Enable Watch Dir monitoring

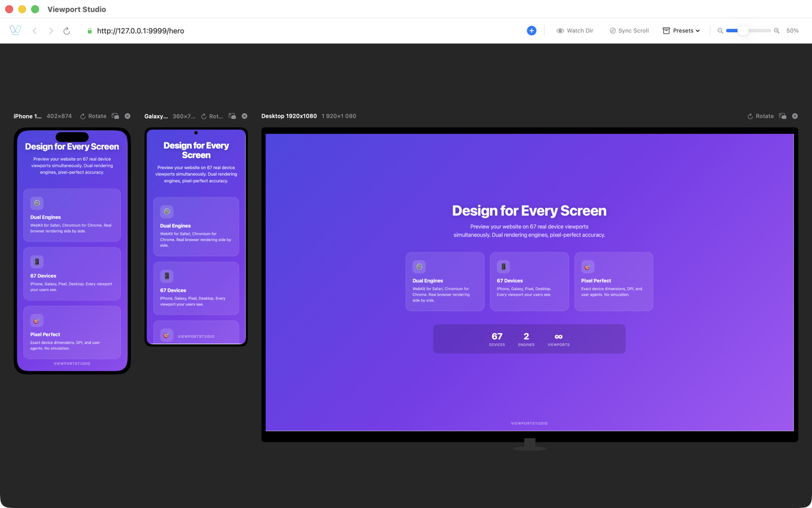coord(575,30)
